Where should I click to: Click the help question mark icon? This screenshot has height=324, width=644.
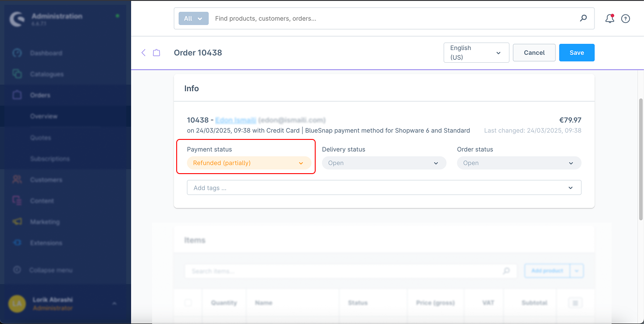click(x=626, y=18)
